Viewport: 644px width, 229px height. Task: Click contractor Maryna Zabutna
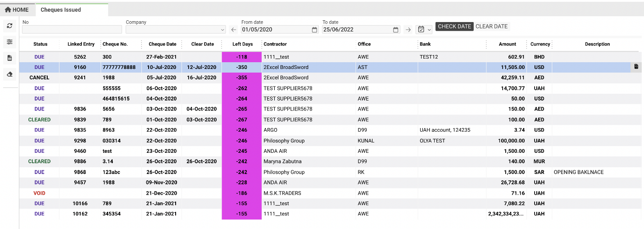(282, 161)
